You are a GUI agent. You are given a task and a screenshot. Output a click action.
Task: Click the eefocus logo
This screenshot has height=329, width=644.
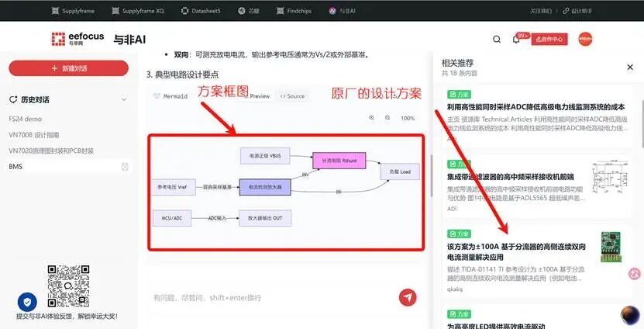[x=77, y=39]
